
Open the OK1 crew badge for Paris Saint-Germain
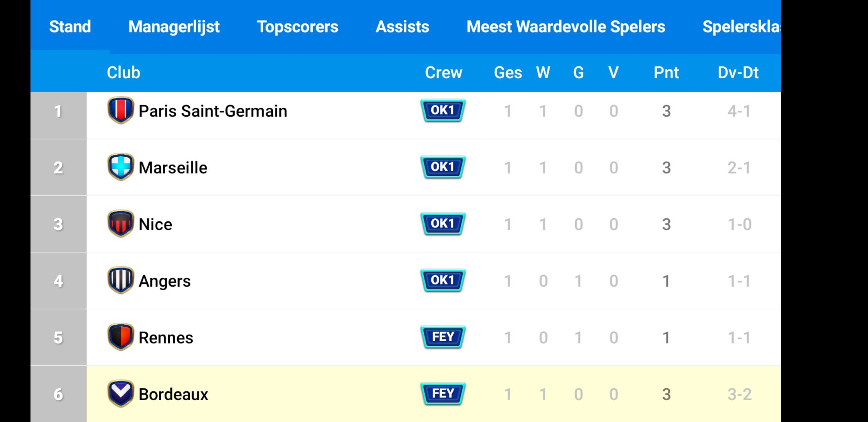pos(443,111)
